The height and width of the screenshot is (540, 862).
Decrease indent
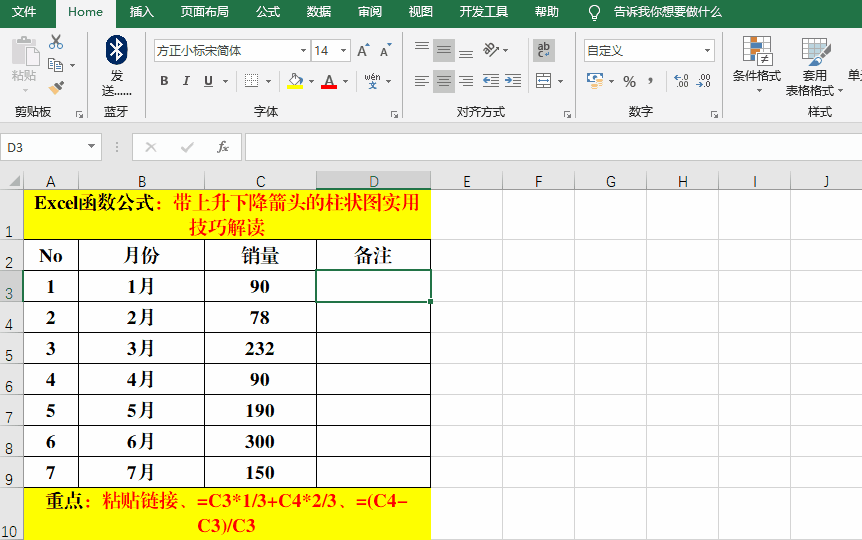tap(490, 81)
